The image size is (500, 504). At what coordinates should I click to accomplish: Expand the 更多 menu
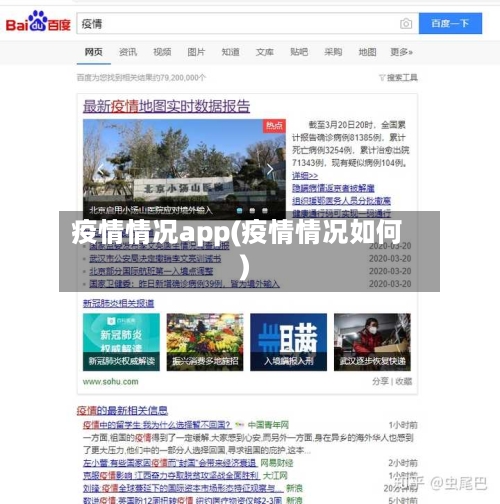click(x=402, y=52)
